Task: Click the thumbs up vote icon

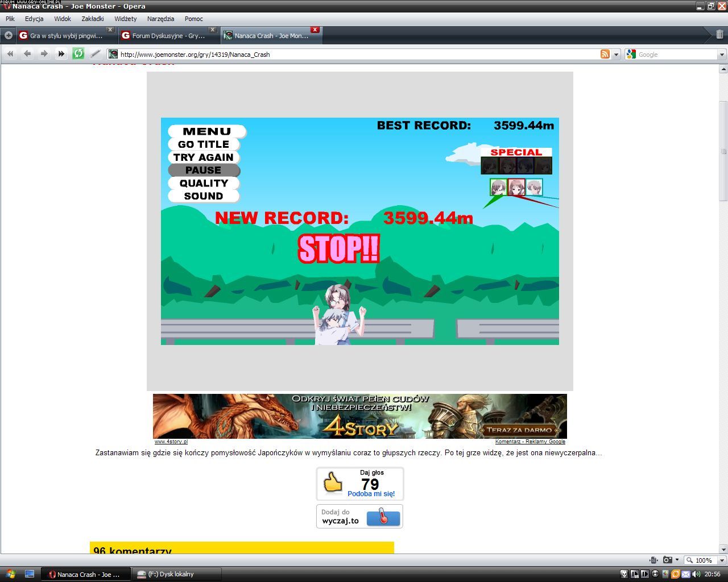Action: [x=333, y=483]
